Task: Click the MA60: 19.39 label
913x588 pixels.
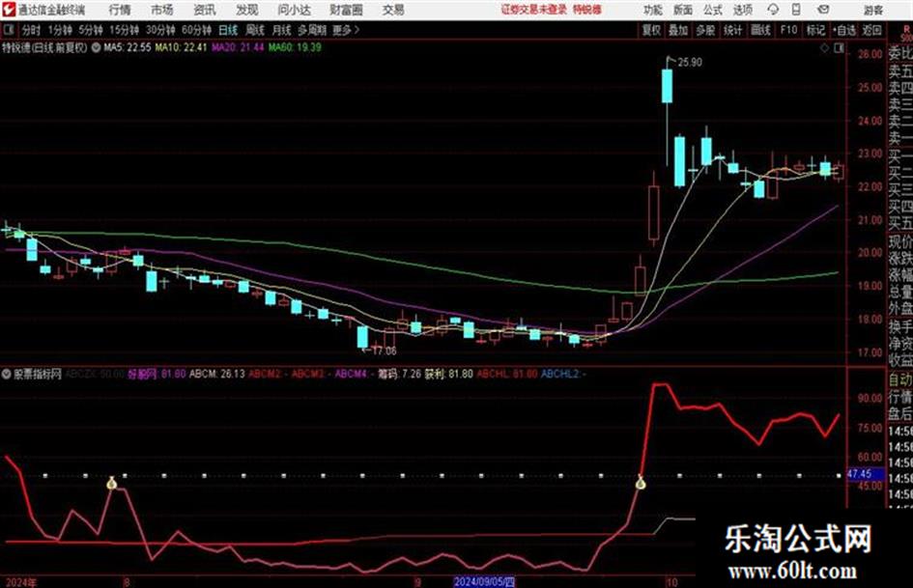Action: tap(295, 47)
